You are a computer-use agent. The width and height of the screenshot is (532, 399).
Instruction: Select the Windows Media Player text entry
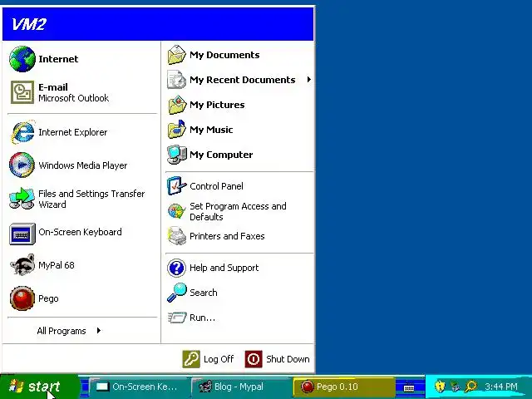click(x=83, y=165)
